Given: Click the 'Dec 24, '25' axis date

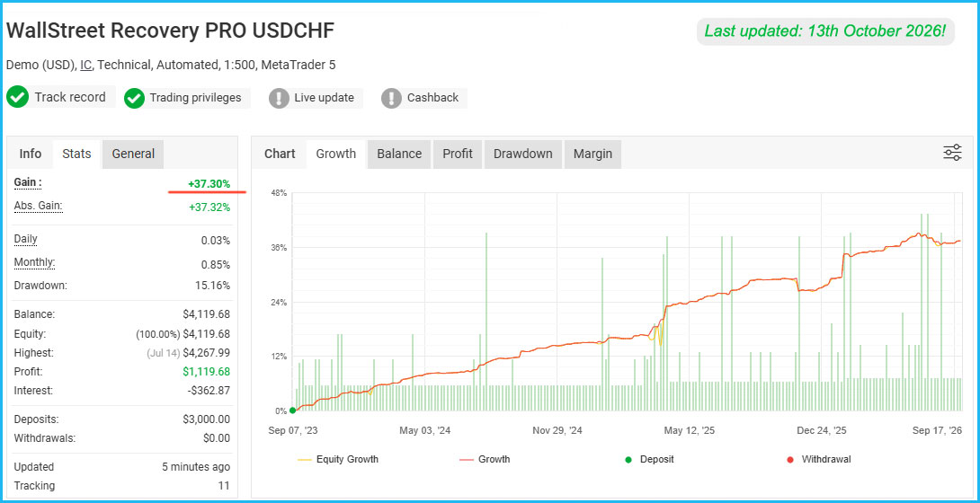Looking at the screenshot, I should click(x=822, y=430).
